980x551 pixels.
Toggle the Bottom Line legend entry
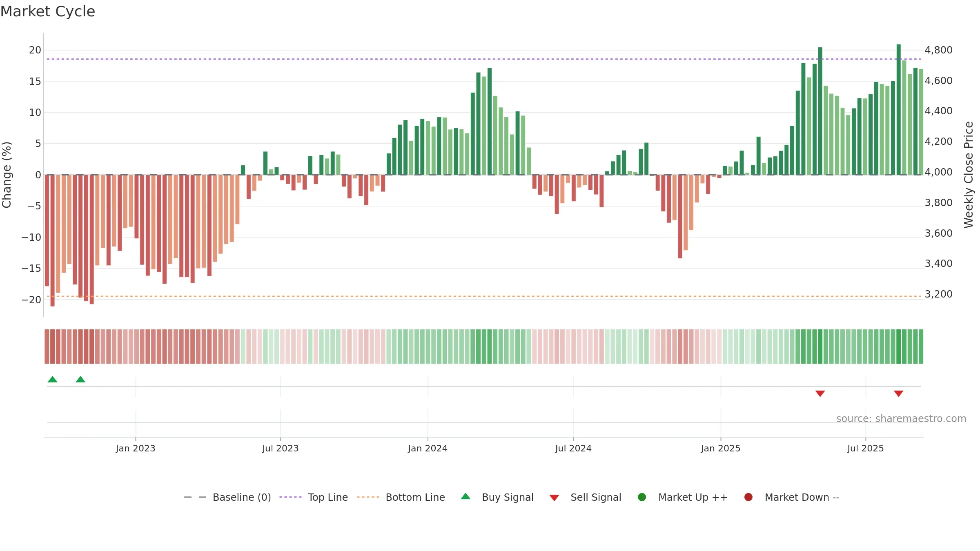point(401,497)
